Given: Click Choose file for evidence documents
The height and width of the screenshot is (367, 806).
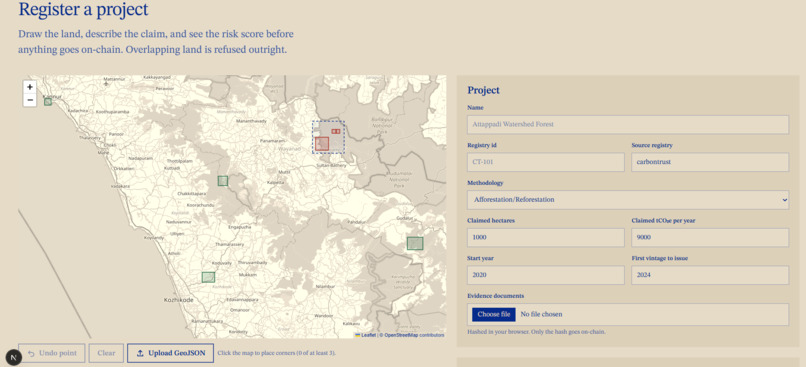Looking at the screenshot, I should (x=493, y=314).
